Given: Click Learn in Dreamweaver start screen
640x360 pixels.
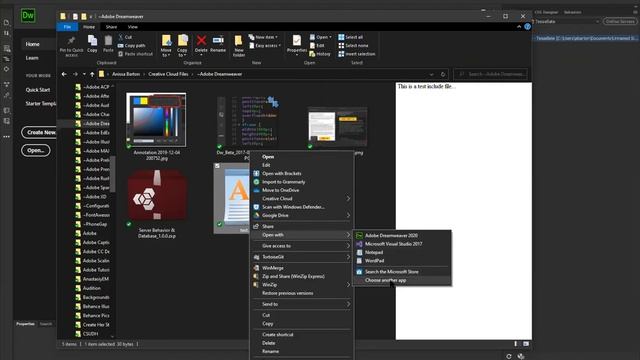Looking at the screenshot, I should (x=32, y=58).
